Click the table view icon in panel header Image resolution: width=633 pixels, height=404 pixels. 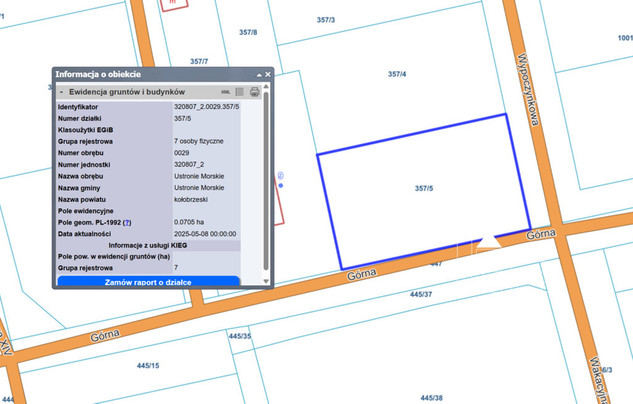[240, 91]
